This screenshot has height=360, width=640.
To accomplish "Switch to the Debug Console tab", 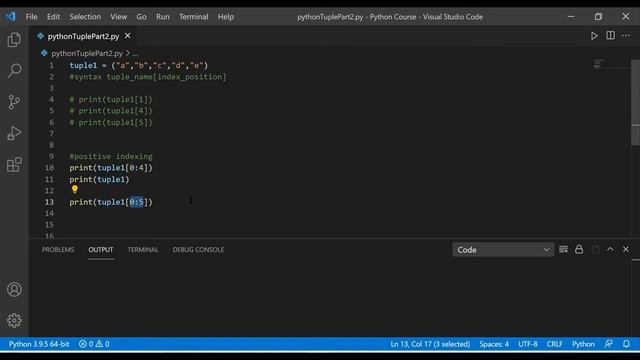I will coord(198,249).
